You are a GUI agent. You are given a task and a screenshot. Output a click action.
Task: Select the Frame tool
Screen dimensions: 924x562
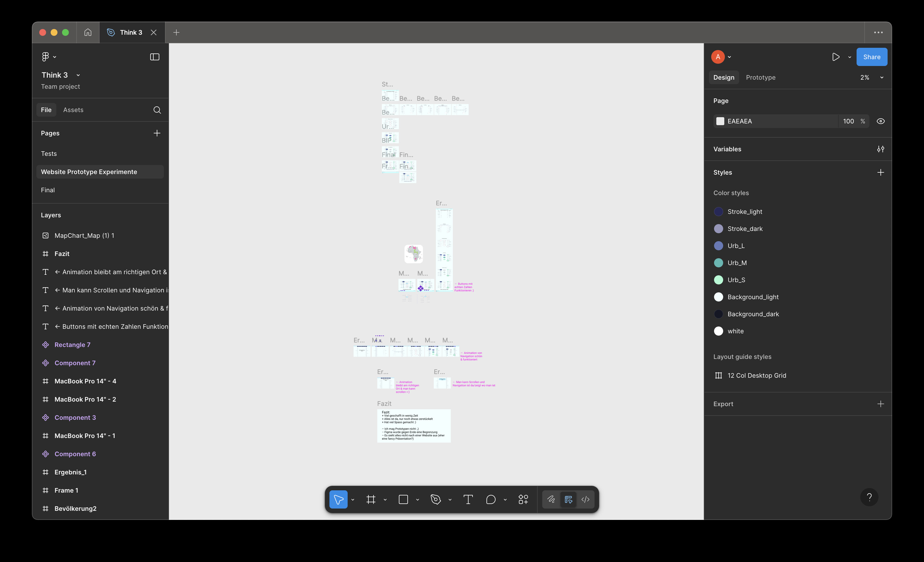tap(371, 499)
